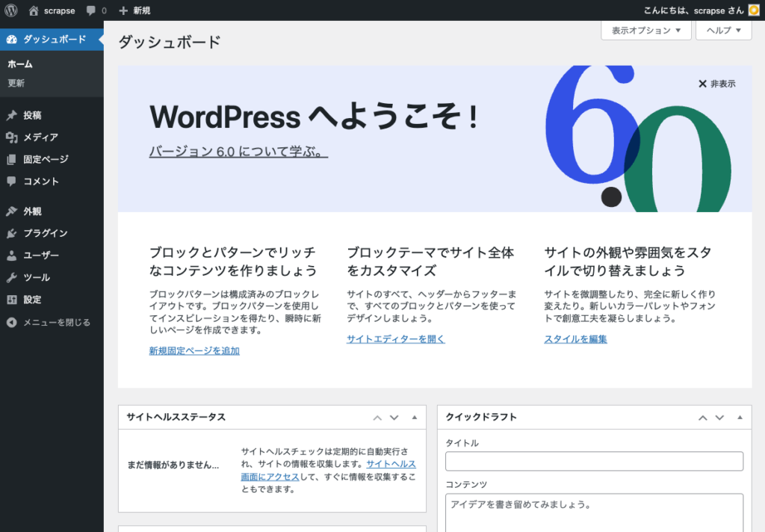The width and height of the screenshot is (765, 532).
Task: Click the 投稿 pushpin icon
Action: 12,115
